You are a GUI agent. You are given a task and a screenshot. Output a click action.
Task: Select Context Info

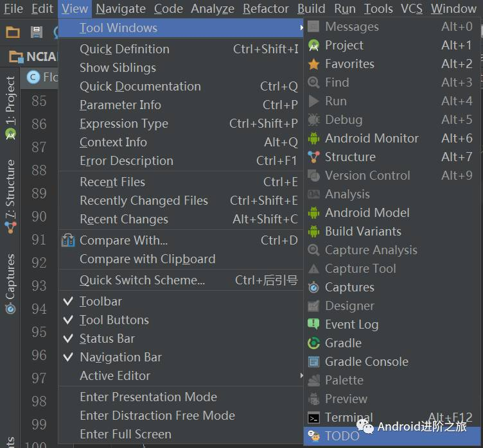(x=181, y=142)
